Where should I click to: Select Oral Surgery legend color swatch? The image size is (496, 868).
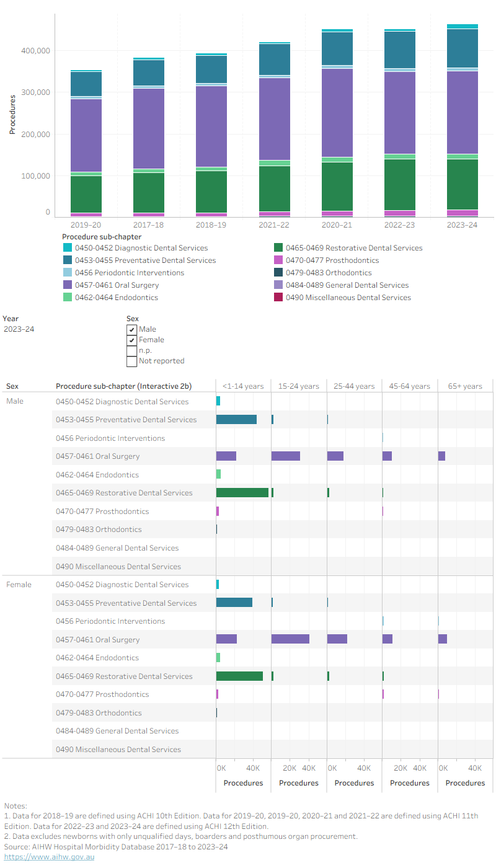tap(67, 285)
